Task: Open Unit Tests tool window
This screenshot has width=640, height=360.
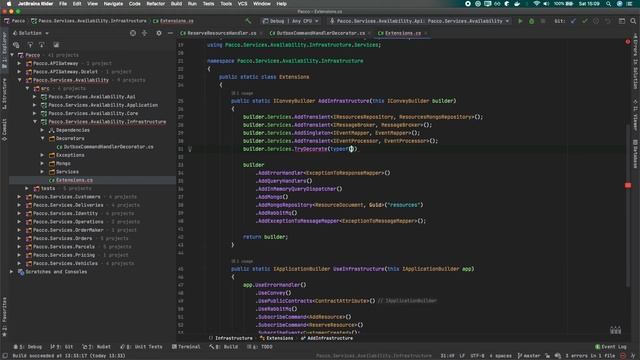Action: (x=141, y=347)
